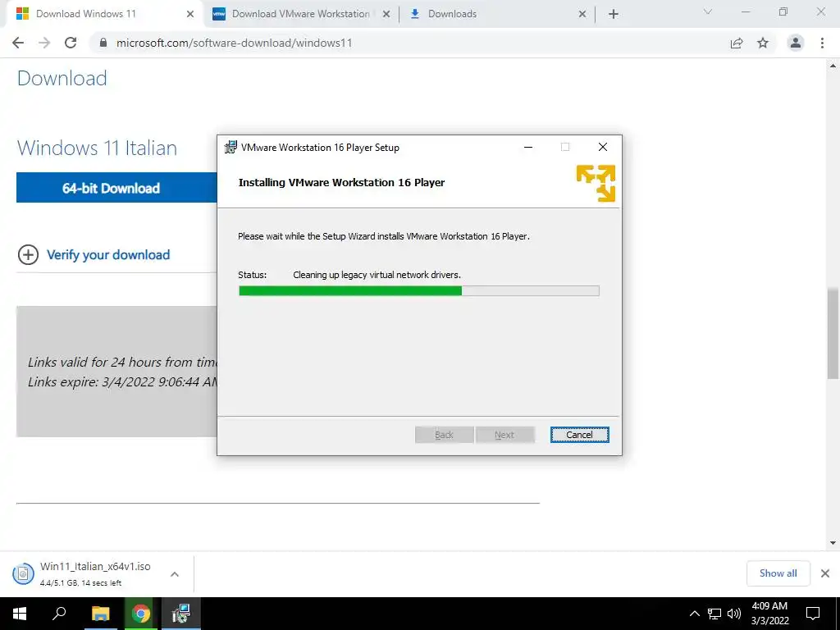This screenshot has width=840, height=630.
Task: Reload the Windows 11 download page
Action: click(x=71, y=43)
